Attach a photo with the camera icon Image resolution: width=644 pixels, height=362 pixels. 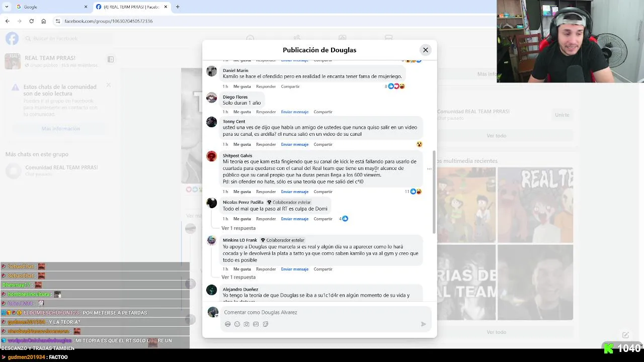click(247, 324)
